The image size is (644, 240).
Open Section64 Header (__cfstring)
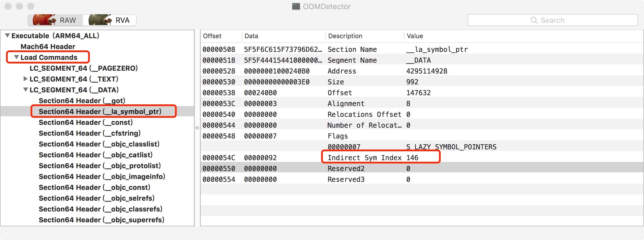point(89,133)
